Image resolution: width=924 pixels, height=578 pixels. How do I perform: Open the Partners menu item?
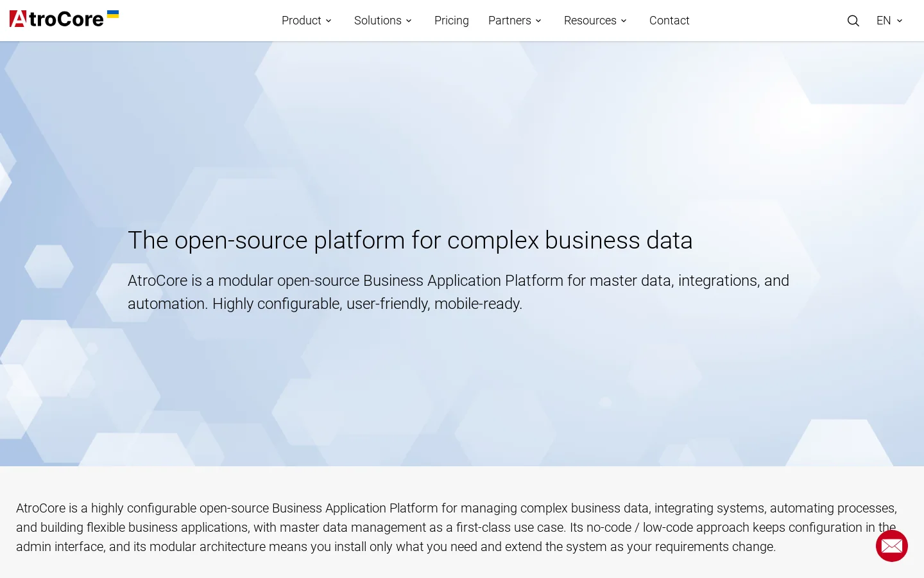[x=509, y=21]
